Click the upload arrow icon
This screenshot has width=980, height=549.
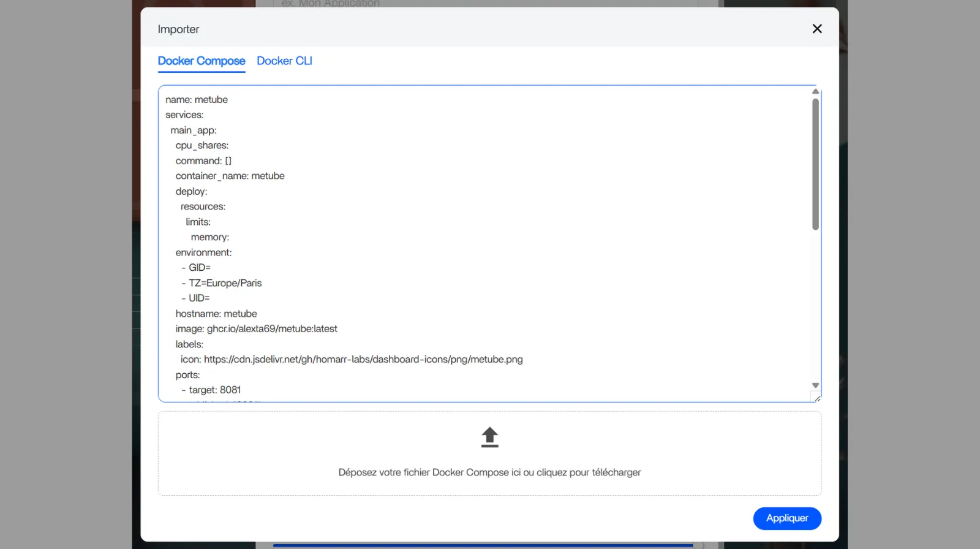click(x=489, y=437)
